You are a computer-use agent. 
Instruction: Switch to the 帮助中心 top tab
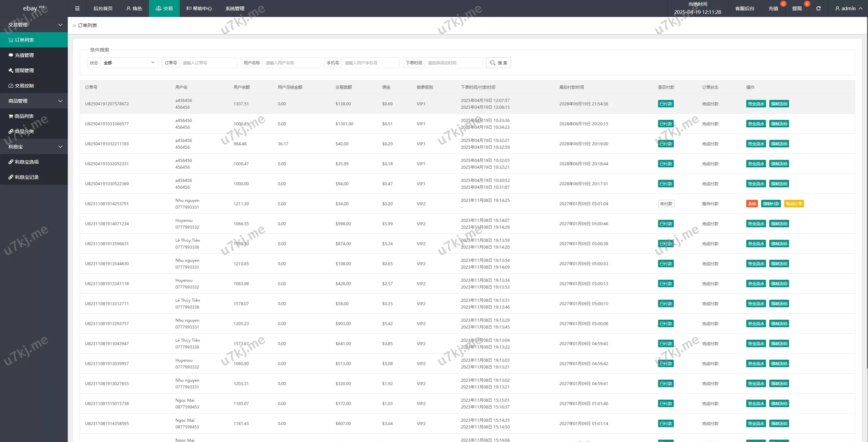[199, 8]
